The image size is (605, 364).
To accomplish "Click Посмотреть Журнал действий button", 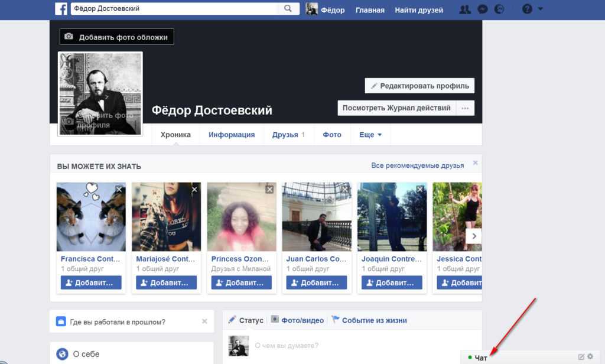I will [x=396, y=108].
